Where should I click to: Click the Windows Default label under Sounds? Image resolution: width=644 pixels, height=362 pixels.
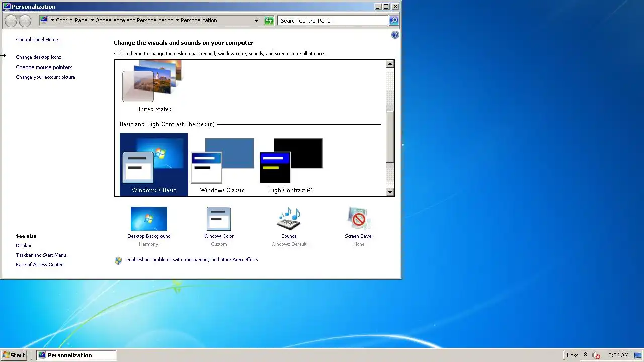click(x=289, y=244)
